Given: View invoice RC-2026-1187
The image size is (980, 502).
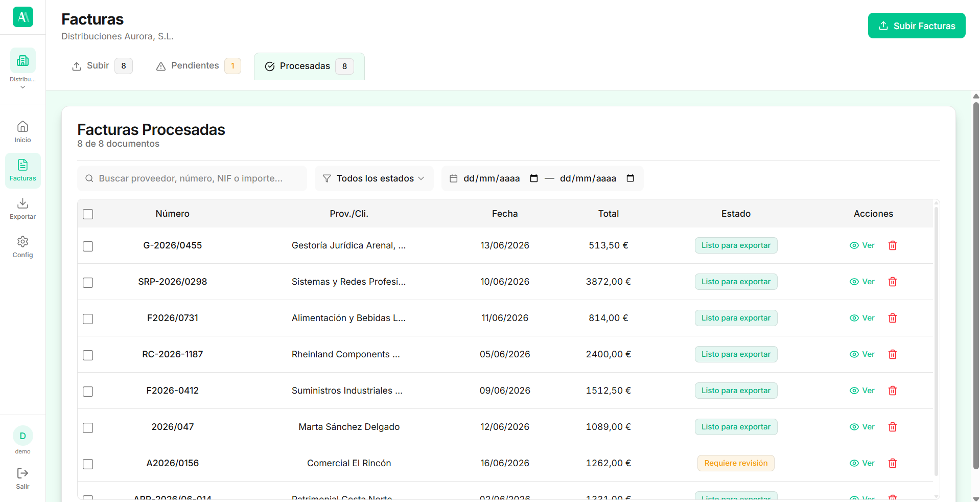Looking at the screenshot, I should click(x=862, y=354).
